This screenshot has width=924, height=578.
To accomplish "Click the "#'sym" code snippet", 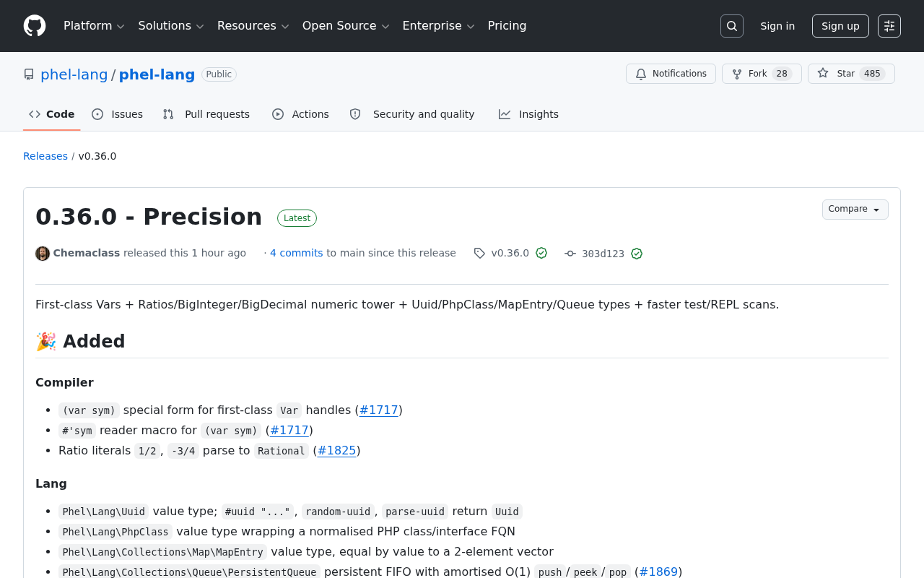I will click(77, 431).
